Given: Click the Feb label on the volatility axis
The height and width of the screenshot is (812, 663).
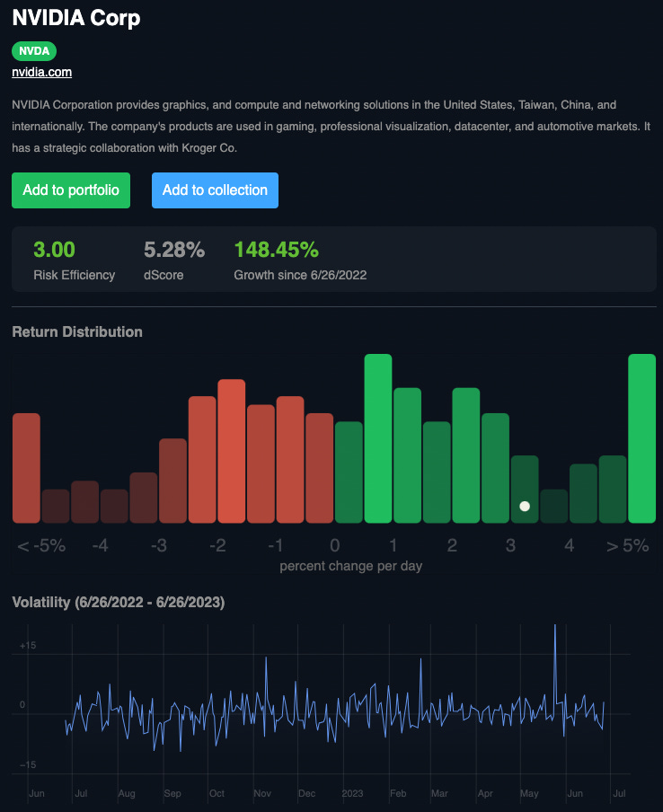Looking at the screenshot, I should 398,793.
